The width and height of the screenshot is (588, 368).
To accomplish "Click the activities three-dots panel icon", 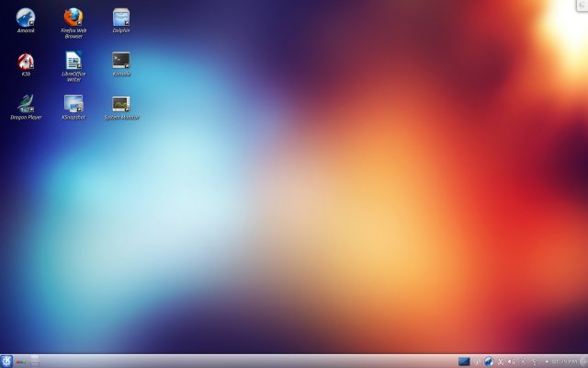I will pos(21,362).
